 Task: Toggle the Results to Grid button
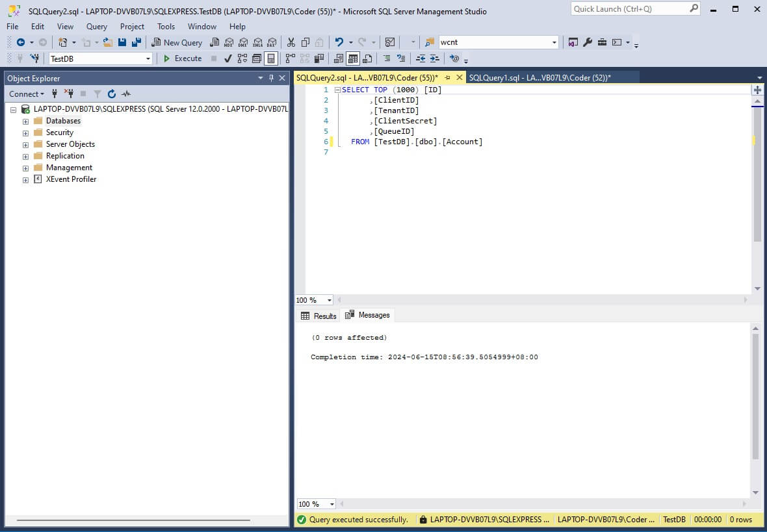point(353,58)
